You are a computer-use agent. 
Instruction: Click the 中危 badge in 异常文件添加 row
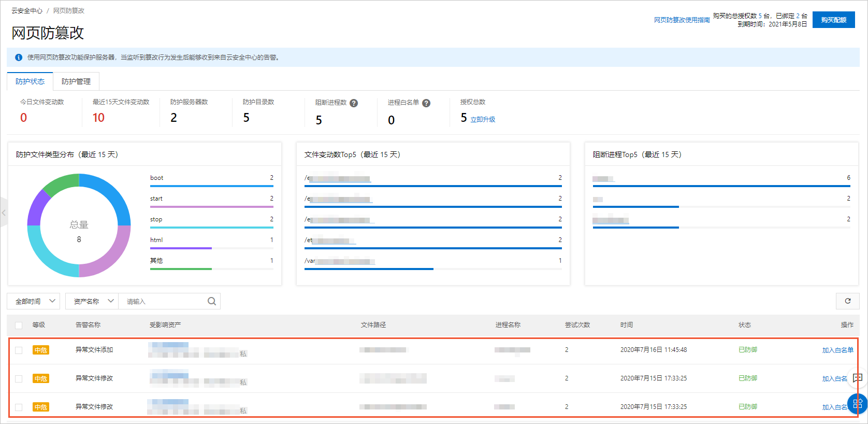click(41, 350)
